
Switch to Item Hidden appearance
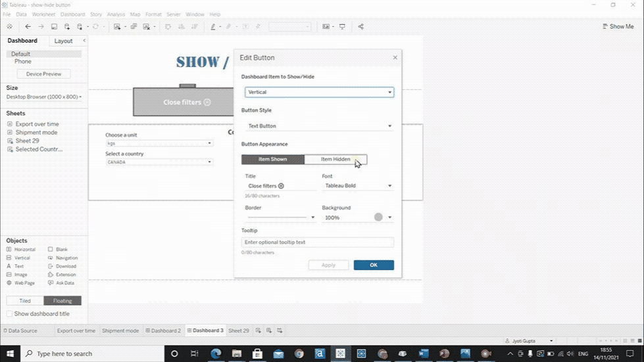[x=335, y=160]
